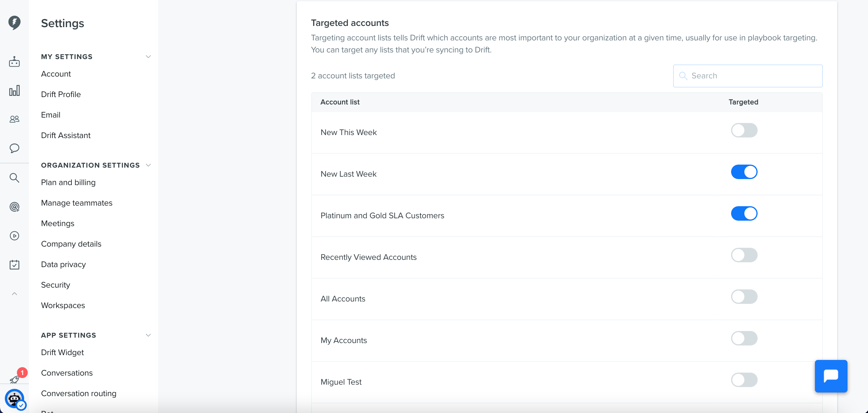Collapse the App Settings section chevron

click(x=148, y=335)
